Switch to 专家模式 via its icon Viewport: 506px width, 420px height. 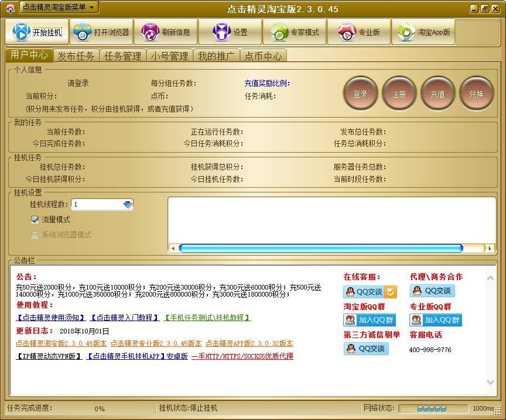click(294, 32)
